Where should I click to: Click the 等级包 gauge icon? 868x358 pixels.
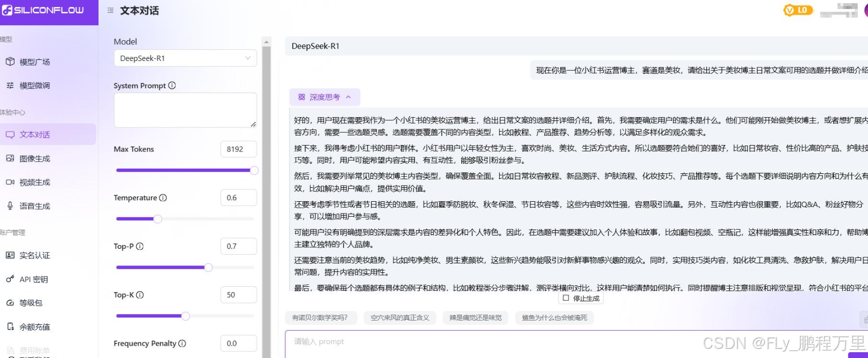[10, 303]
